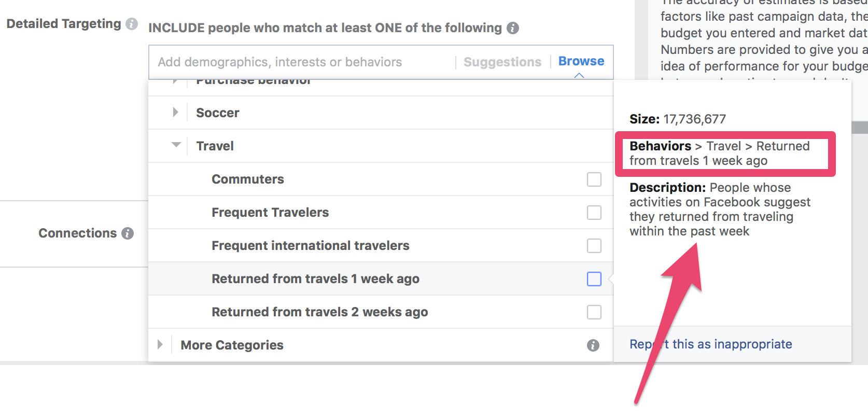Click info icon beside Detailed Targeting
868x419 pixels.
click(x=132, y=24)
